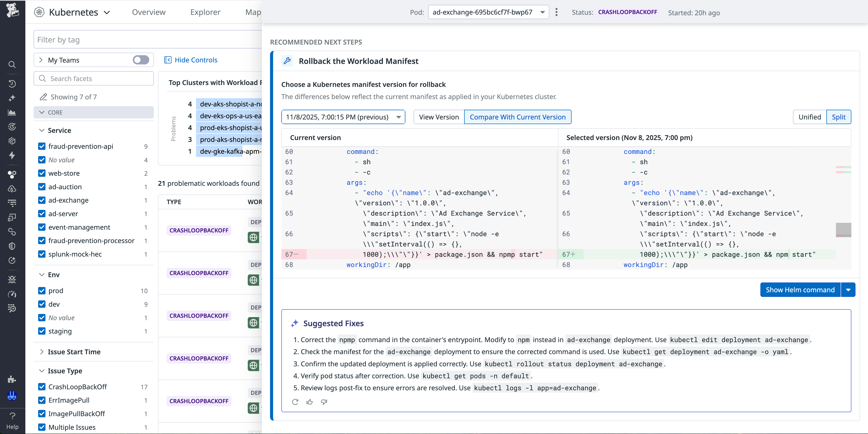Click the Show Helm command button

point(800,289)
